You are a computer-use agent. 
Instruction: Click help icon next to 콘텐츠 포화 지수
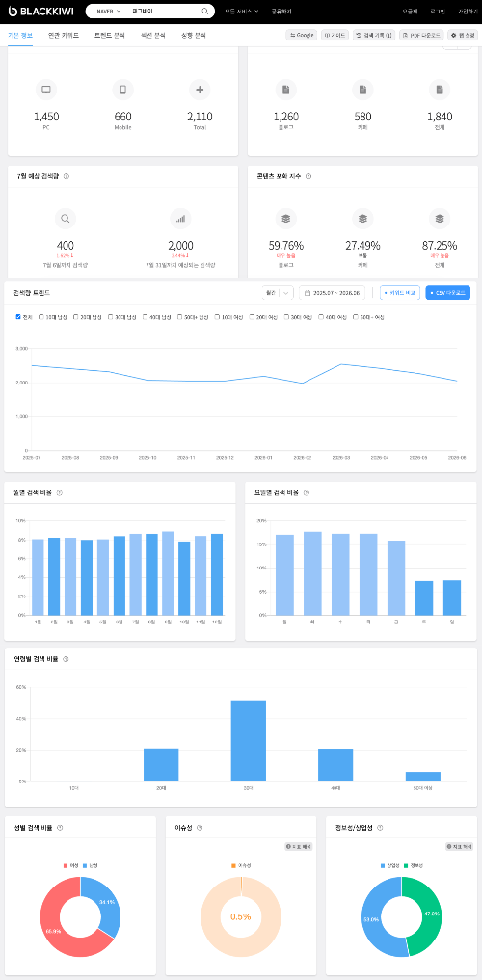click(x=308, y=177)
